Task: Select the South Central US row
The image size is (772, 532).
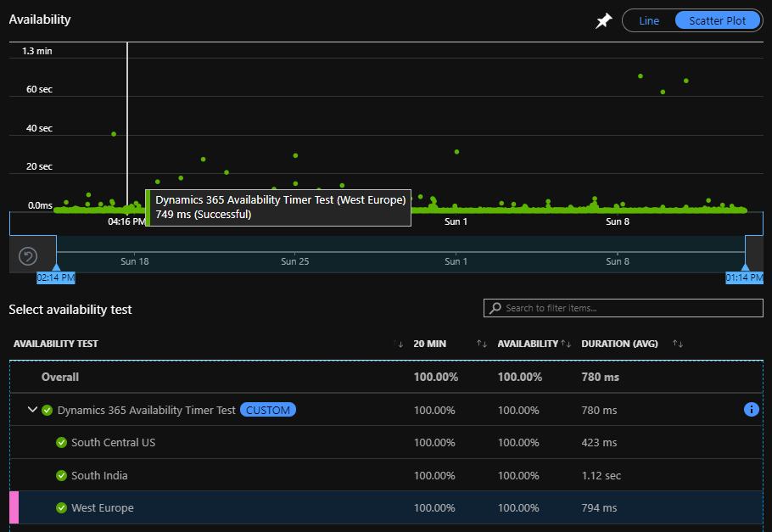Action: 387,442
